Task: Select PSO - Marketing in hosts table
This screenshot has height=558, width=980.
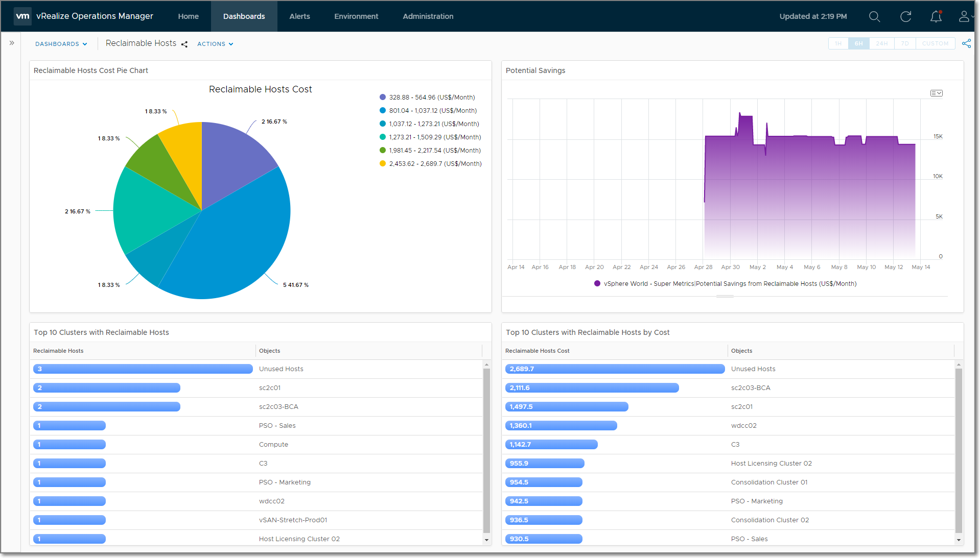Action: [x=256, y=482]
